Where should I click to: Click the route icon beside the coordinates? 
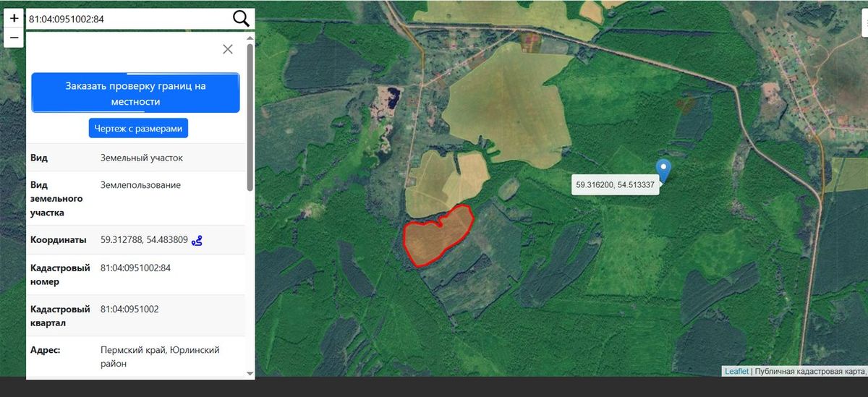(197, 241)
